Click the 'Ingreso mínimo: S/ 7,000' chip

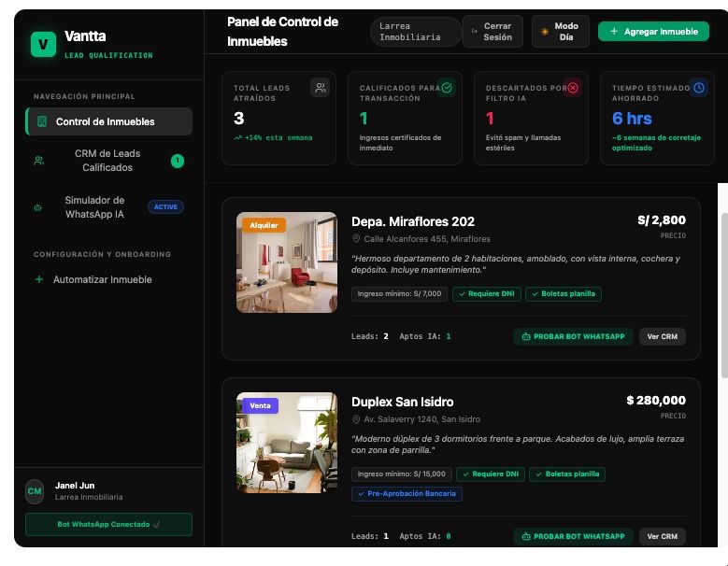pos(399,294)
